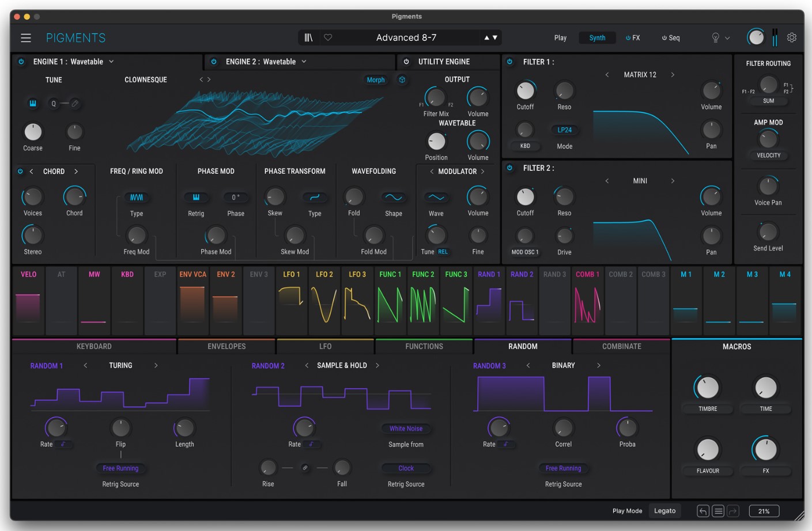Image resolution: width=812 pixels, height=531 pixels.
Task: Select the ENV VCA modulation source slot
Action: pyautogui.click(x=192, y=300)
